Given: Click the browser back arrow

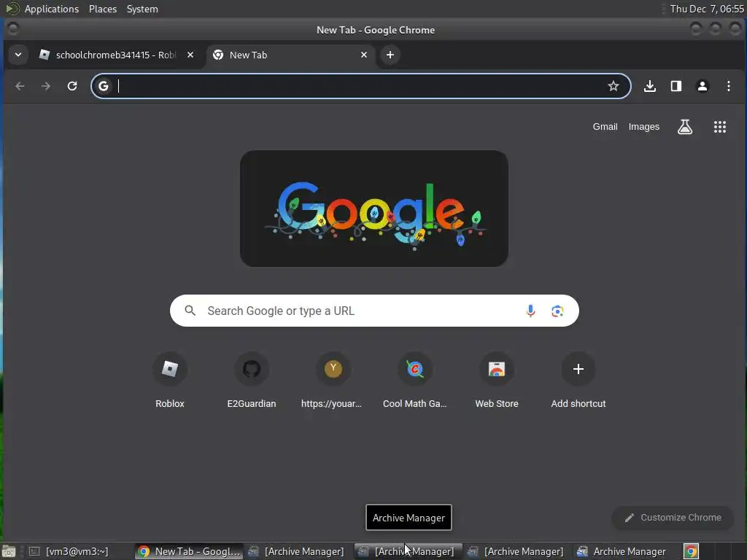Looking at the screenshot, I should click(20, 86).
